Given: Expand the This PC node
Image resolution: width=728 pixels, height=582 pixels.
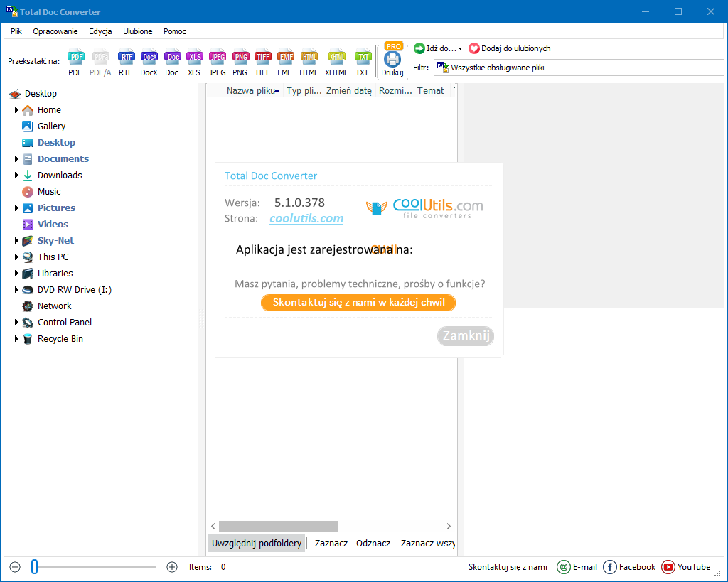Looking at the screenshot, I should (x=16, y=257).
